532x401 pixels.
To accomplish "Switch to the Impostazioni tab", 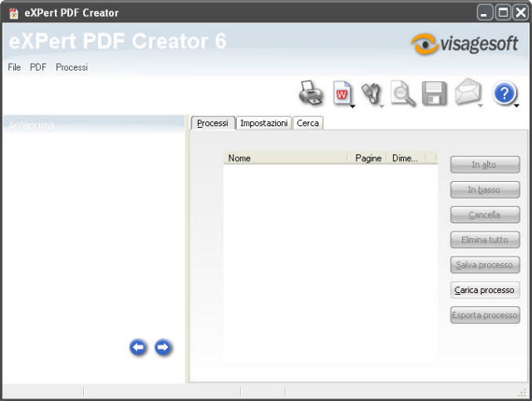I will 264,123.
